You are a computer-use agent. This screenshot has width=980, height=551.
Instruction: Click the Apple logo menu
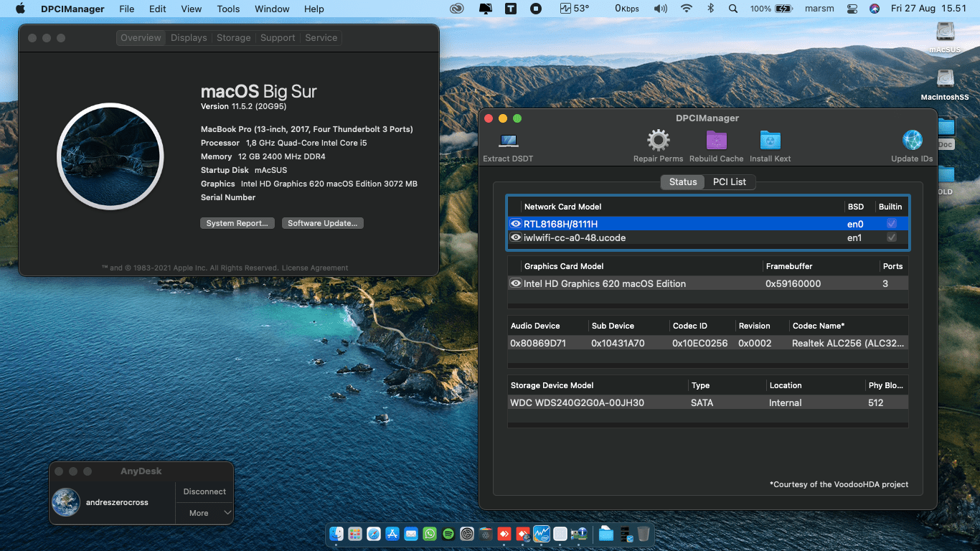pos(20,9)
